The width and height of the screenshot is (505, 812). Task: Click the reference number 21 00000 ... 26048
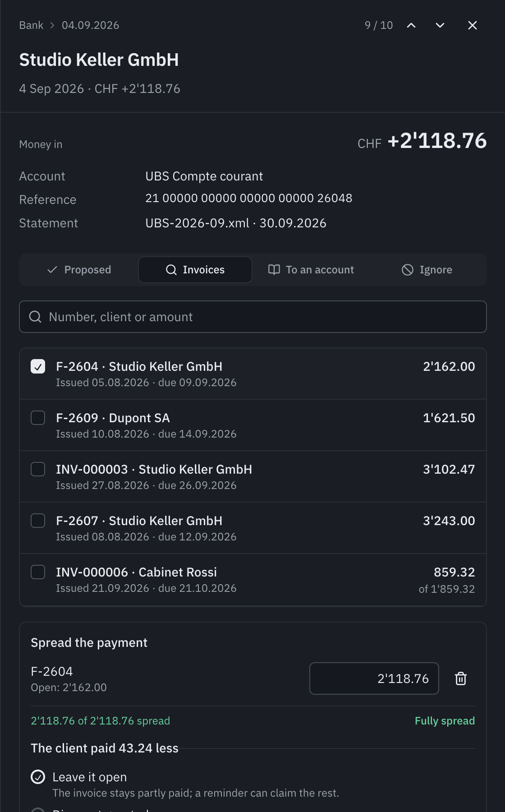coord(249,198)
